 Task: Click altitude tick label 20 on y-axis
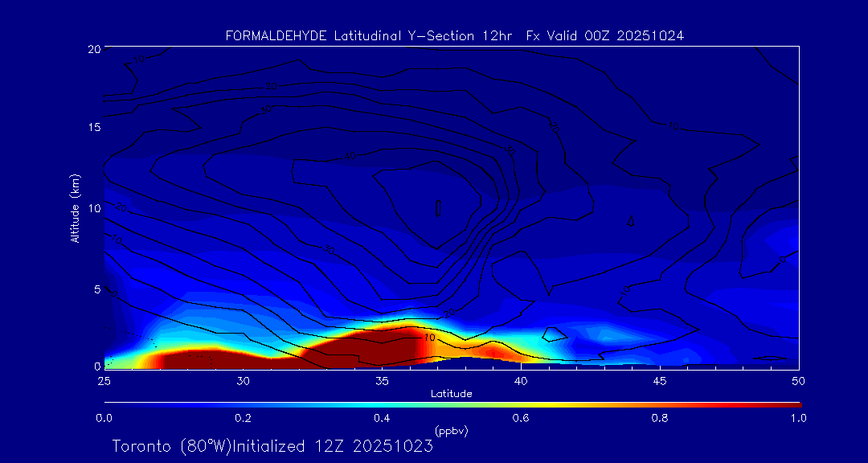coord(92,49)
